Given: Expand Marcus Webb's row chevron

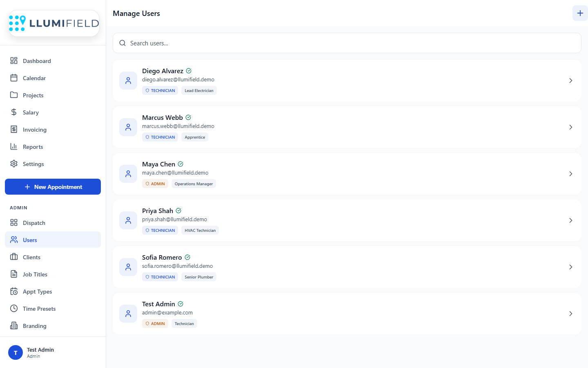Looking at the screenshot, I should point(571,127).
